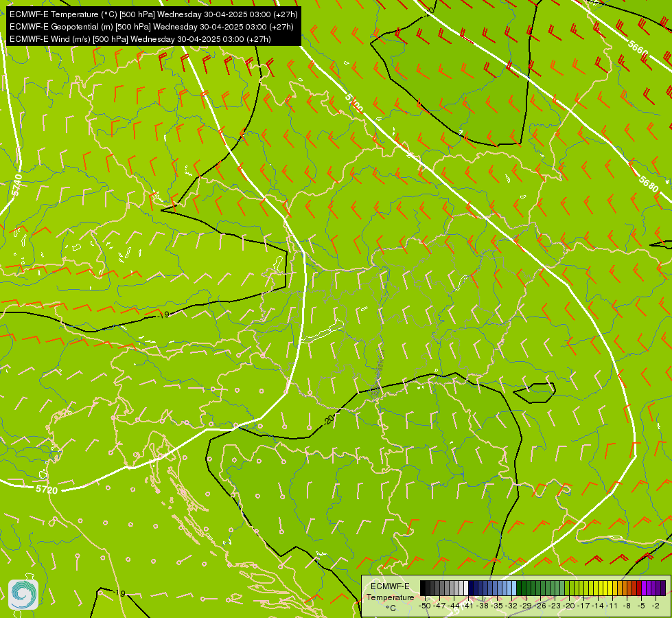Image resolution: width=672 pixels, height=618 pixels.
Task: Pick the dark red legend swatch left of -5
Action: (x=639, y=588)
